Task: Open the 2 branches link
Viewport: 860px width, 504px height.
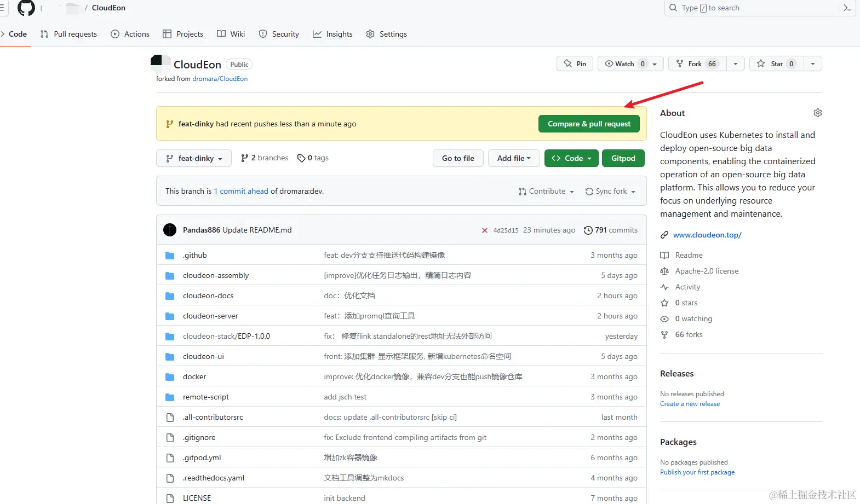Action: pyautogui.click(x=265, y=158)
